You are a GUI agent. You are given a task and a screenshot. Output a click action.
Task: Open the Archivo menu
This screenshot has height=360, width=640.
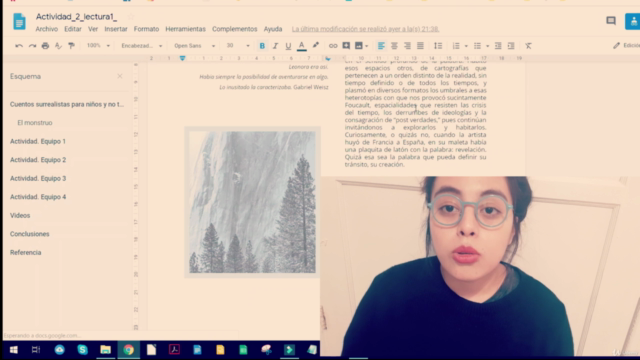click(x=47, y=29)
